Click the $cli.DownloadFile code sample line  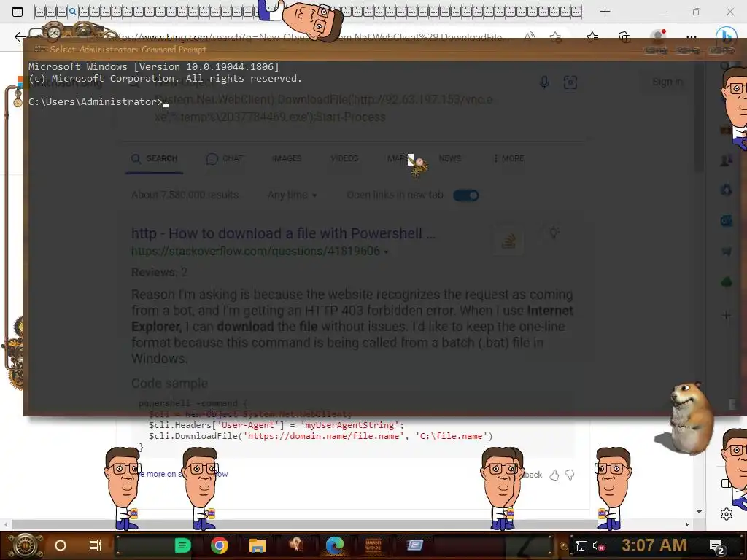(321, 436)
